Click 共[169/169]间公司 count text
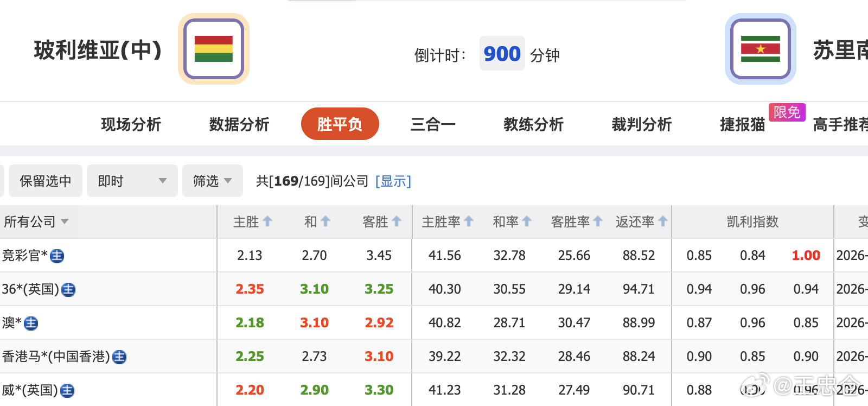Screen dimensions: 868x406 tap(312, 181)
